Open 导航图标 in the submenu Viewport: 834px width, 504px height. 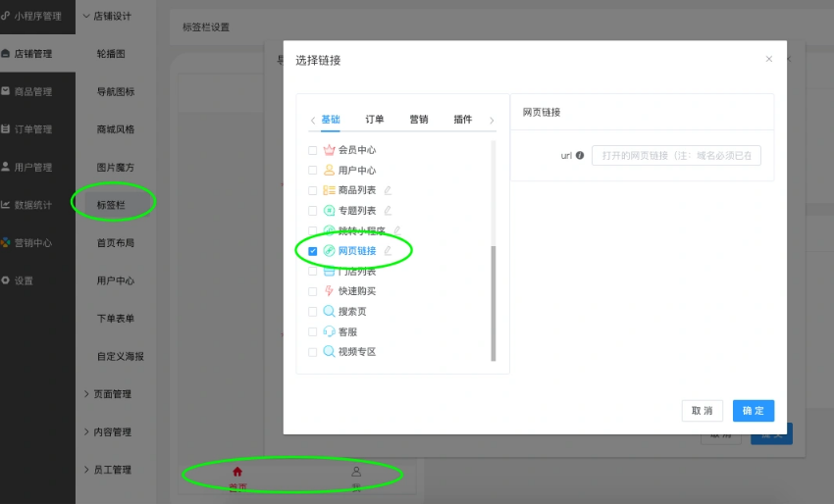click(116, 91)
